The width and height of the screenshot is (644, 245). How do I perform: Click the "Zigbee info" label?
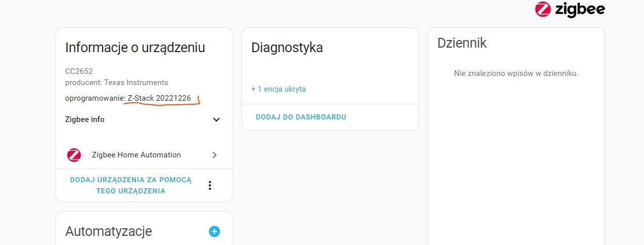pyautogui.click(x=85, y=119)
